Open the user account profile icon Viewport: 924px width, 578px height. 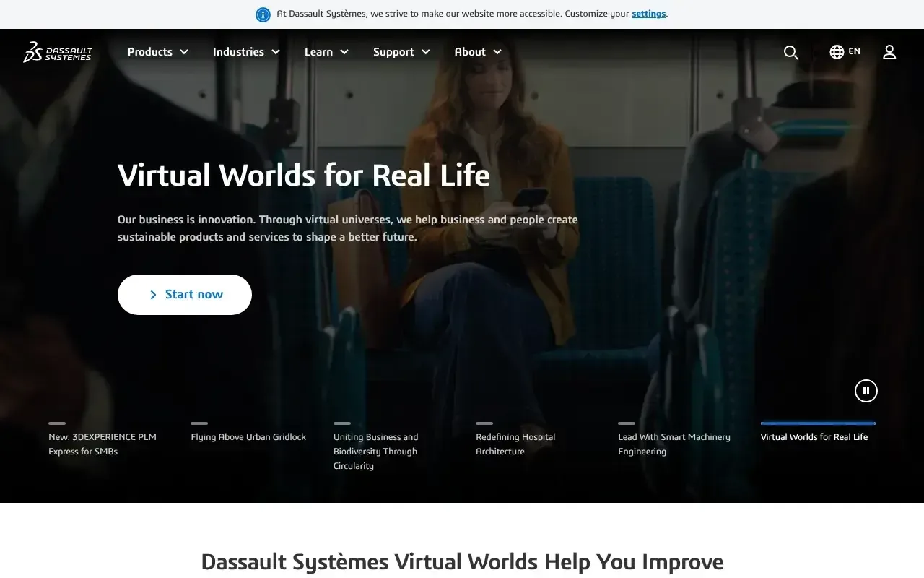pyautogui.click(x=889, y=51)
